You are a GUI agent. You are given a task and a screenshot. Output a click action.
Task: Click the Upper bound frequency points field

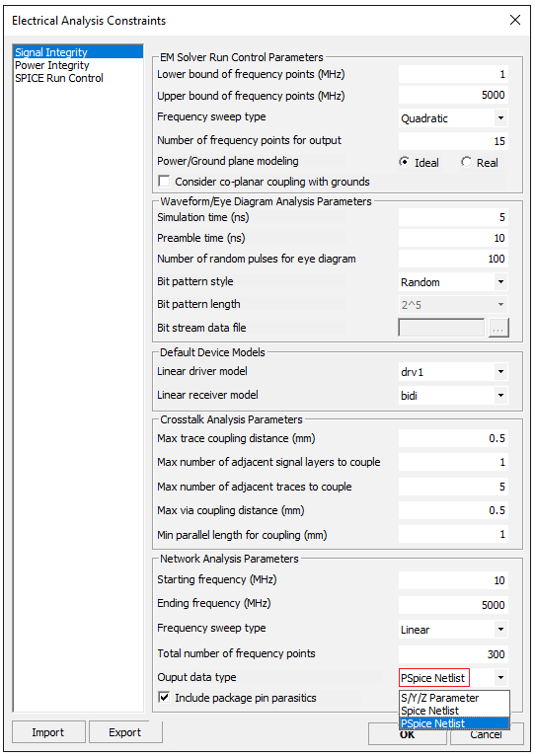453,95
